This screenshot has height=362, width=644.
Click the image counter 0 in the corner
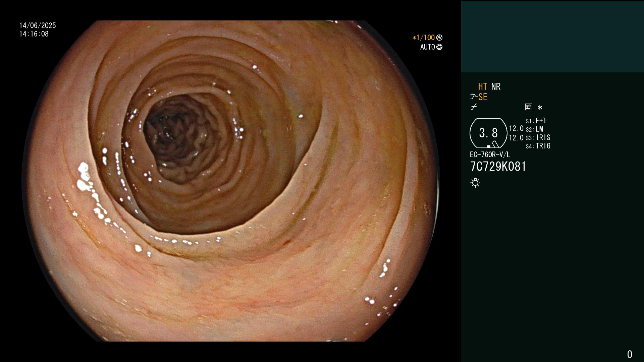click(x=630, y=354)
